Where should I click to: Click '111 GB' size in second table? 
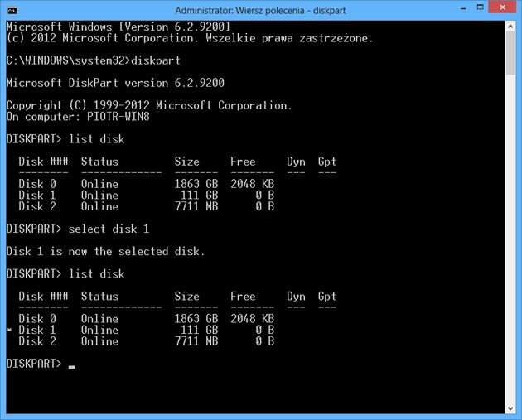pyautogui.click(x=200, y=331)
